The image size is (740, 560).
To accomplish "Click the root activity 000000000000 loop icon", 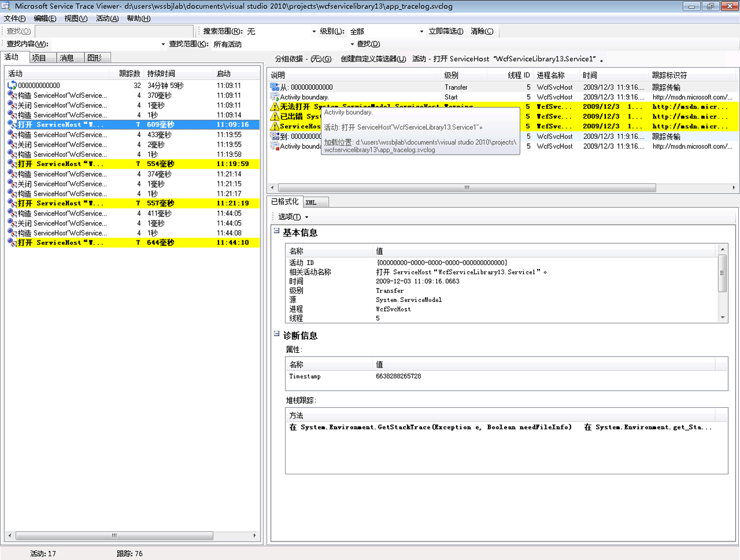I will (x=12, y=86).
